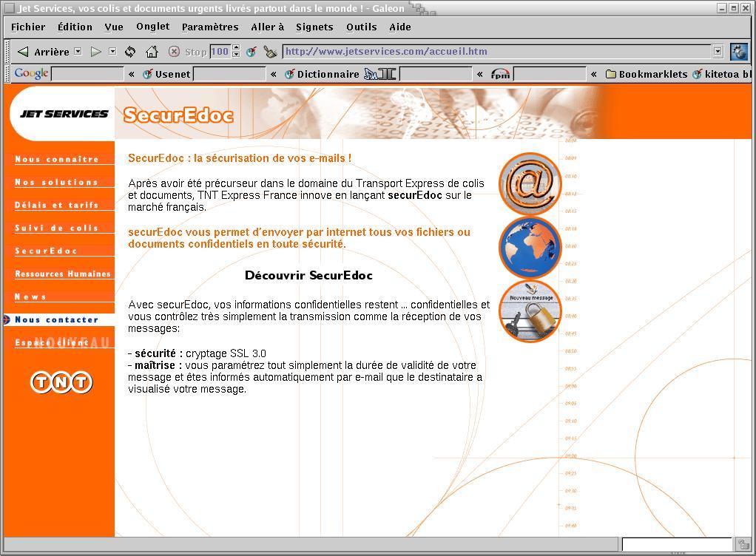Stop loading the page

pos(174,52)
